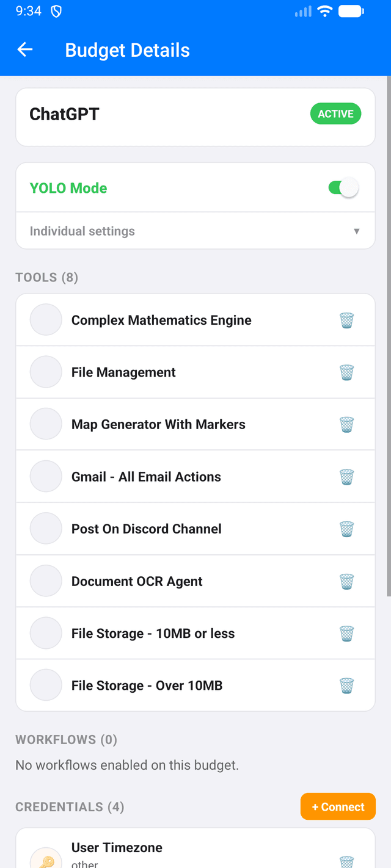Remove the Document OCR Agent tool
The height and width of the screenshot is (868, 391).
point(346,581)
